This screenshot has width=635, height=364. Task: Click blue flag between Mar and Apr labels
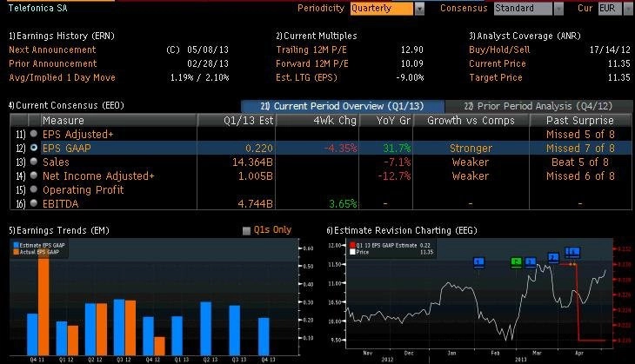coord(553,257)
